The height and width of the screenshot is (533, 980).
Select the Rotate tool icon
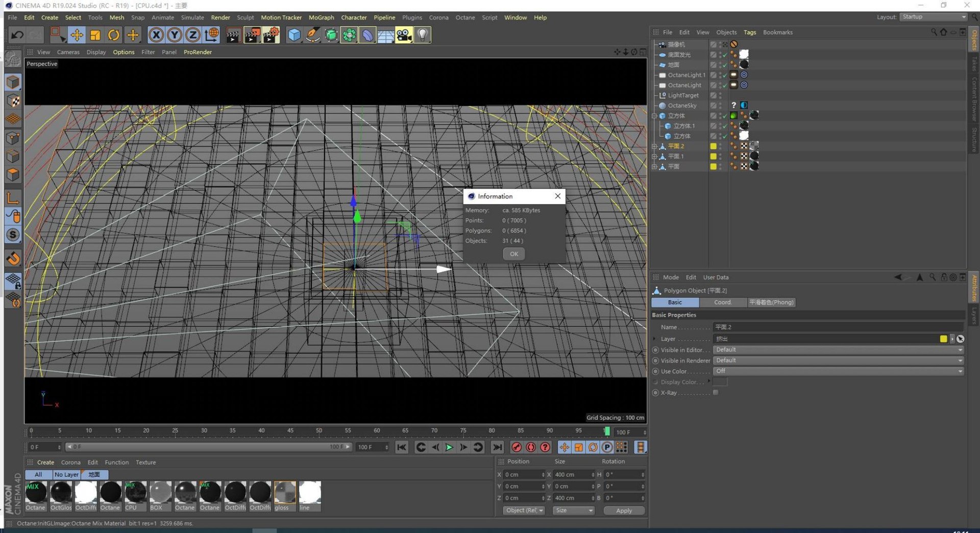point(114,35)
